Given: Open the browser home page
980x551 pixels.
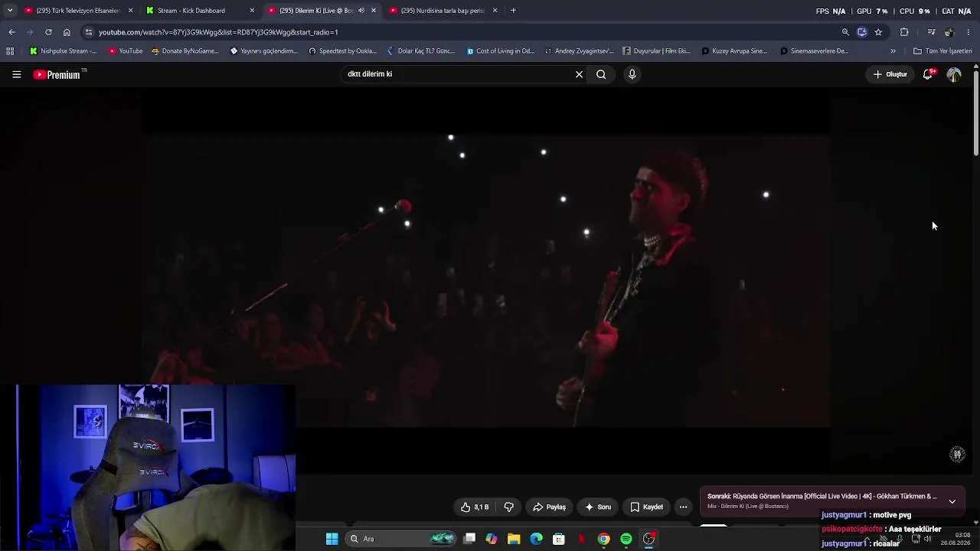Looking at the screenshot, I should (x=67, y=32).
